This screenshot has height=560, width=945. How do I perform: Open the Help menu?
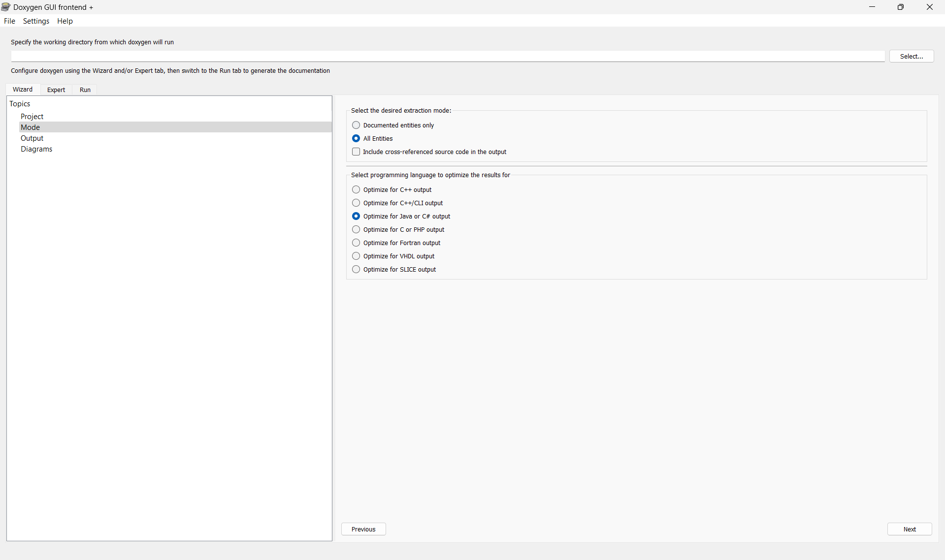coord(65,21)
